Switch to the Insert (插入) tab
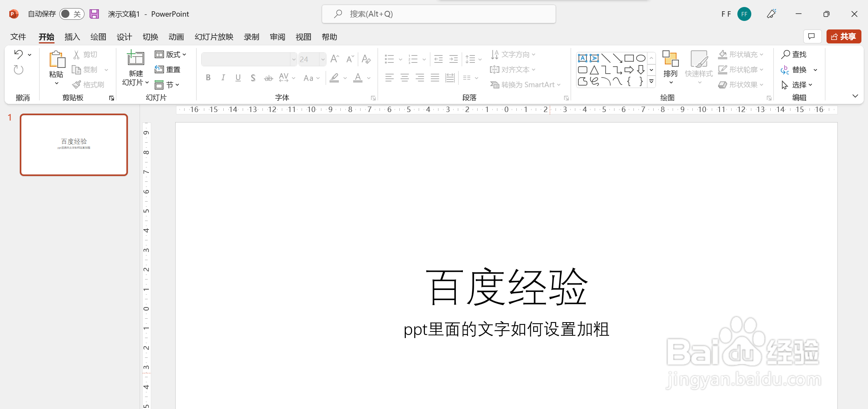 [72, 37]
